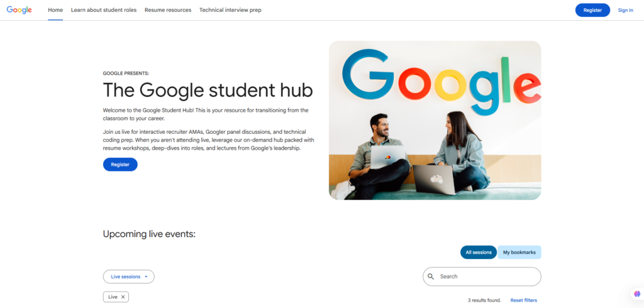Click the Google office hero image
The width and height of the screenshot is (644, 308).
tap(435, 120)
